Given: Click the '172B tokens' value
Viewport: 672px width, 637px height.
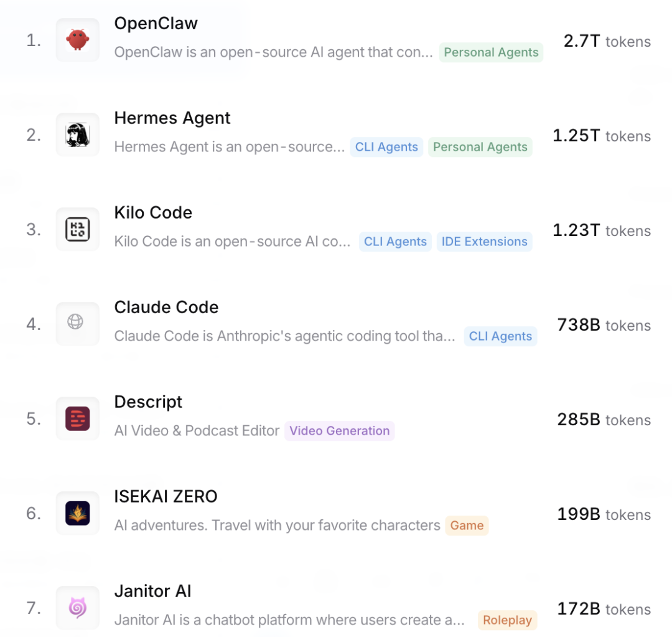Looking at the screenshot, I should pos(604,609).
